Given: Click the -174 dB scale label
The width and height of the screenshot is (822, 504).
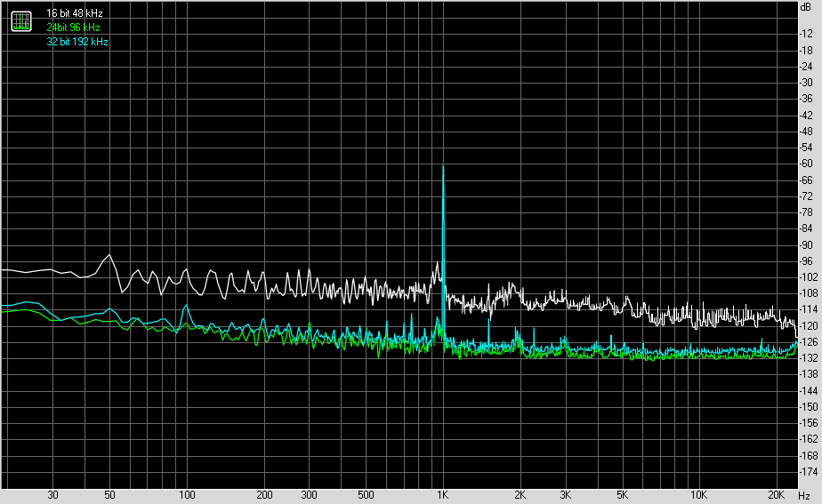Looking at the screenshot, I should click(x=808, y=471).
